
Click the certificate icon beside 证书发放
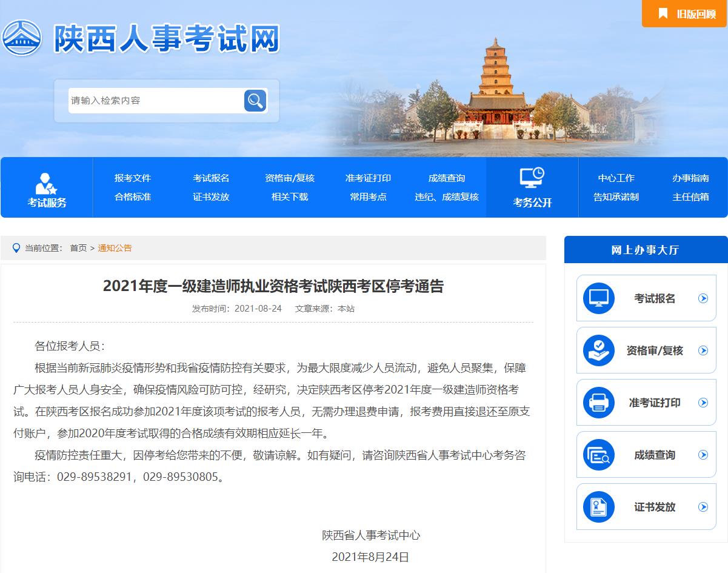pos(598,507)
